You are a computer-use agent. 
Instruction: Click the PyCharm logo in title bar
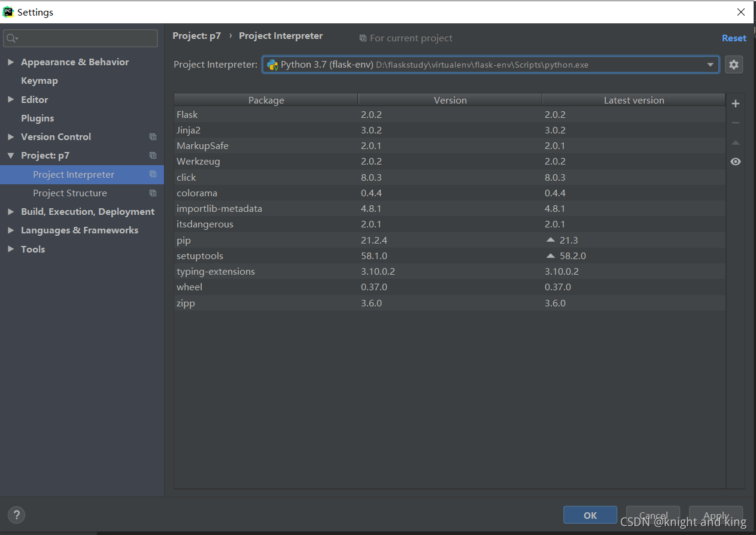tap(8, 12)
